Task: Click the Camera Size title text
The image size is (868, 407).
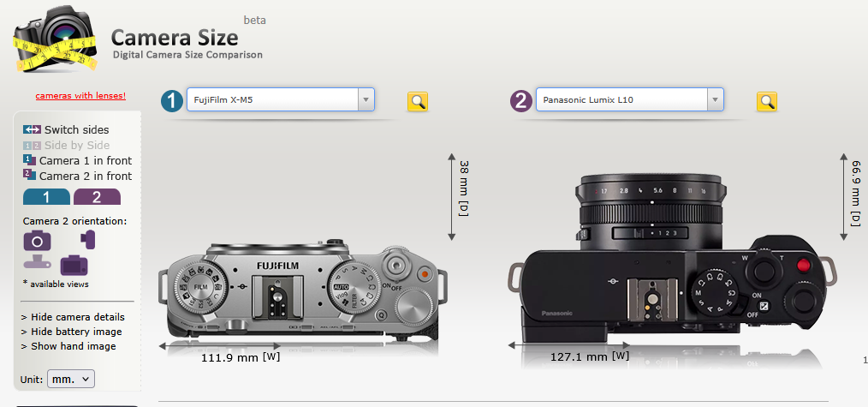Action: 175,37
